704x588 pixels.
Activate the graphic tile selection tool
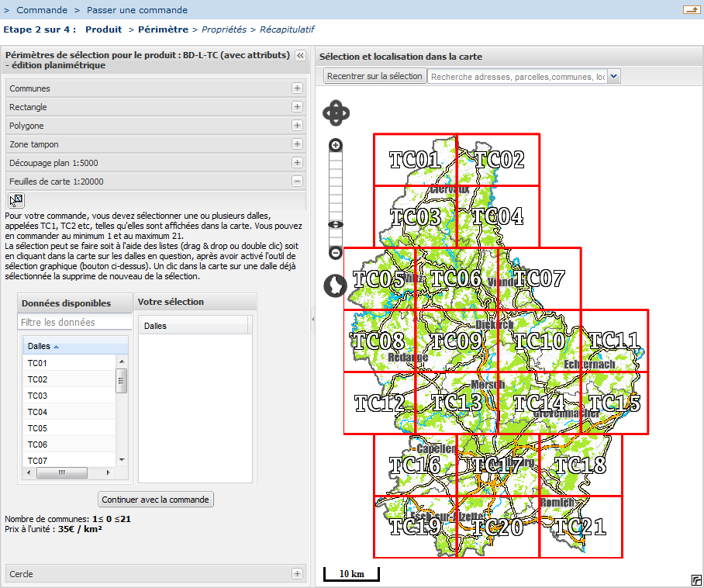16,200
